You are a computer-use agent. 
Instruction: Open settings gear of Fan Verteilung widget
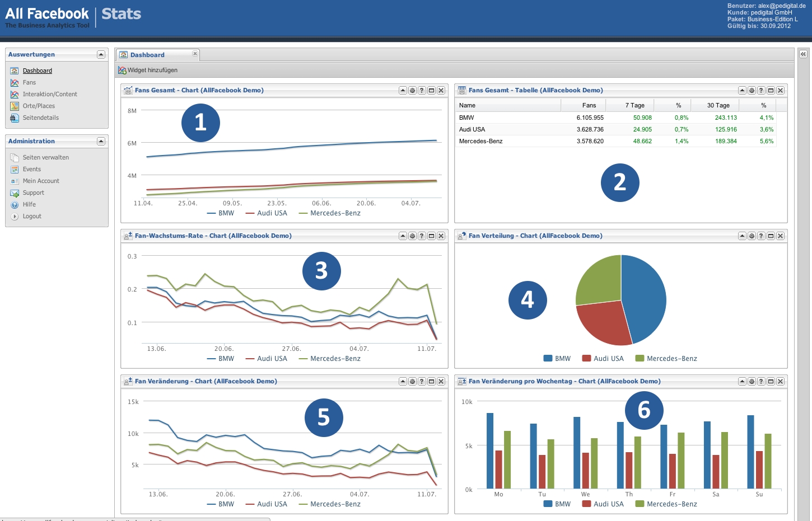click(x=752, y=236)
